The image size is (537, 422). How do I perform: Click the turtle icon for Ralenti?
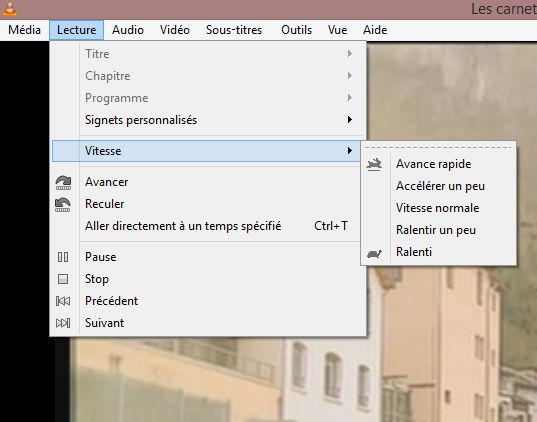coord(374,254)
